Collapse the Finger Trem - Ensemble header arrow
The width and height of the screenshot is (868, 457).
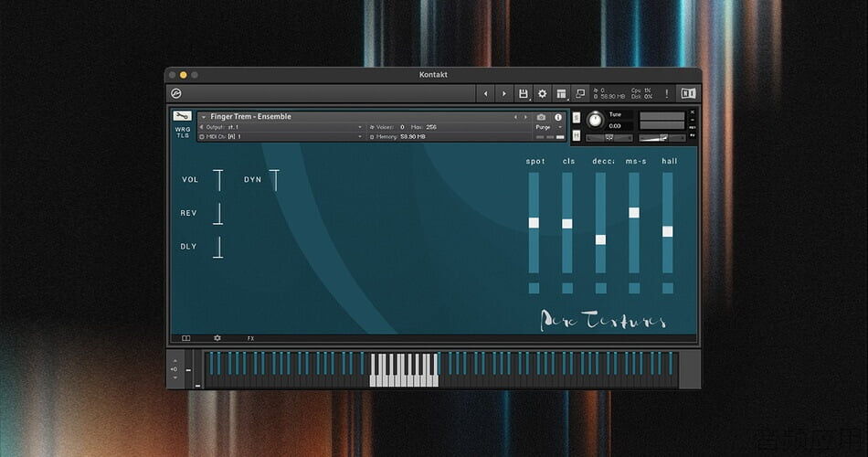pyautogui.click(x=203, y=117)
